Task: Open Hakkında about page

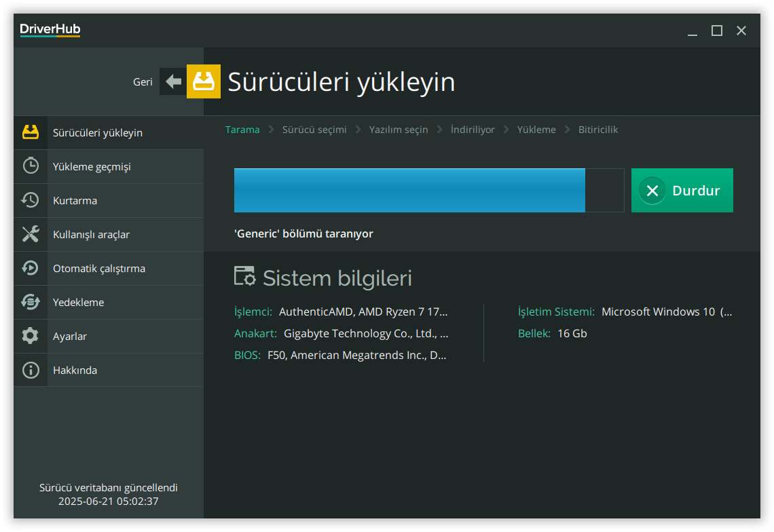Action: point(109,370)
